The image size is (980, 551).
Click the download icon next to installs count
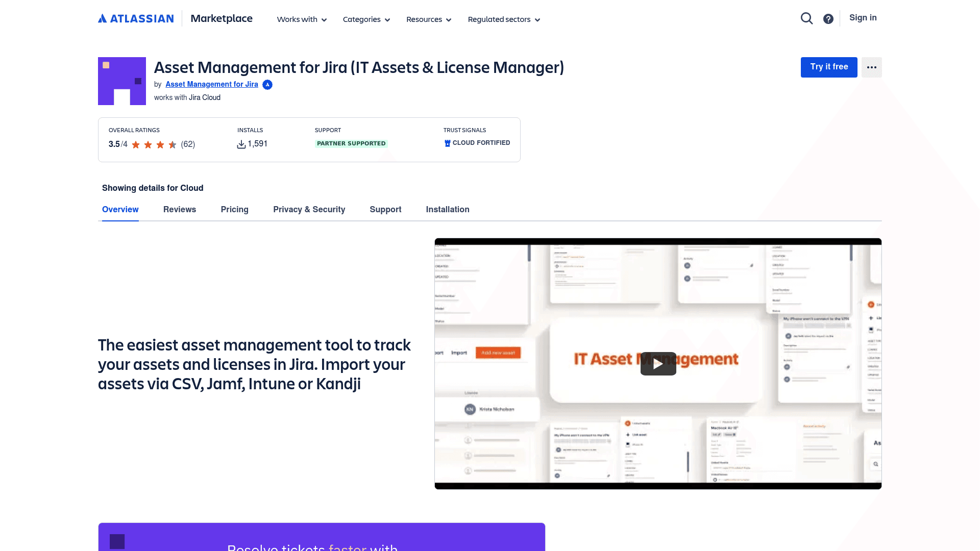[241, 144]
